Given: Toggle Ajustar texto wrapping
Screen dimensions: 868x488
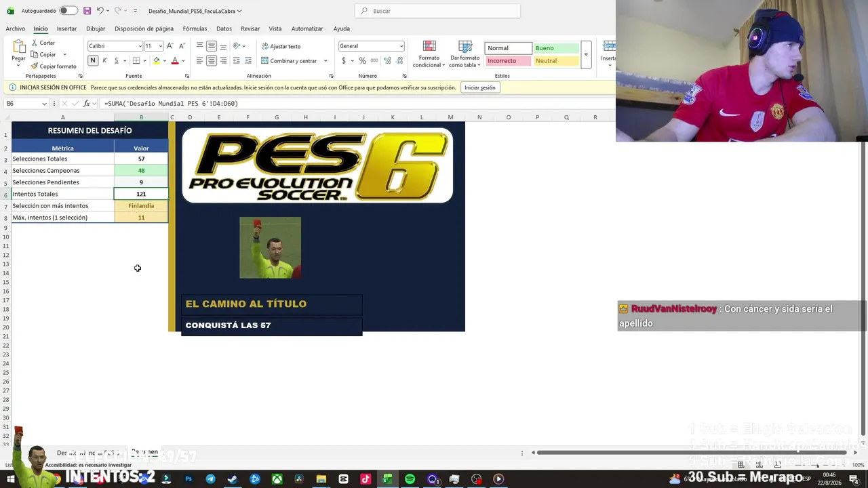Looking at the screenshot, I should [x=281, y=46].
